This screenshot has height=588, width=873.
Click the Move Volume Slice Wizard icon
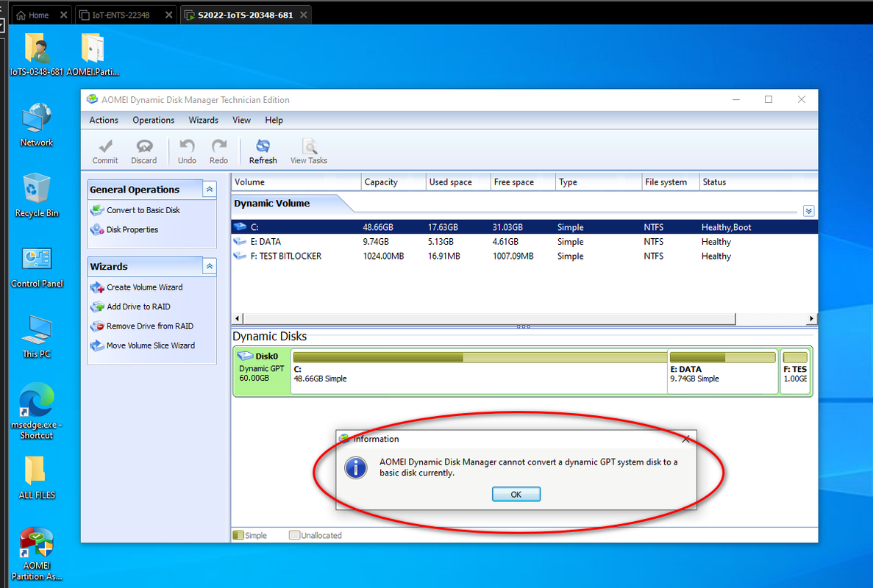click(x=97, y=345)
